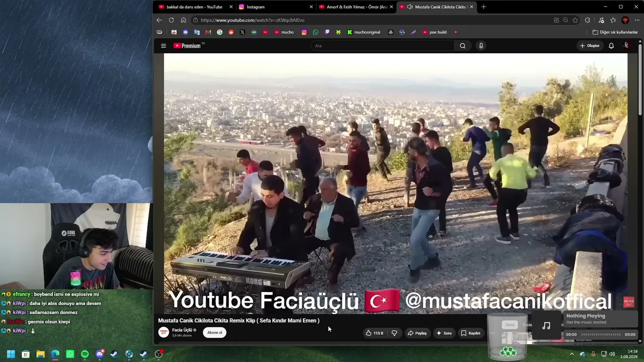Open the Reddit bookmark icon
Screen dimensions: 644x362
click(231, 32)
